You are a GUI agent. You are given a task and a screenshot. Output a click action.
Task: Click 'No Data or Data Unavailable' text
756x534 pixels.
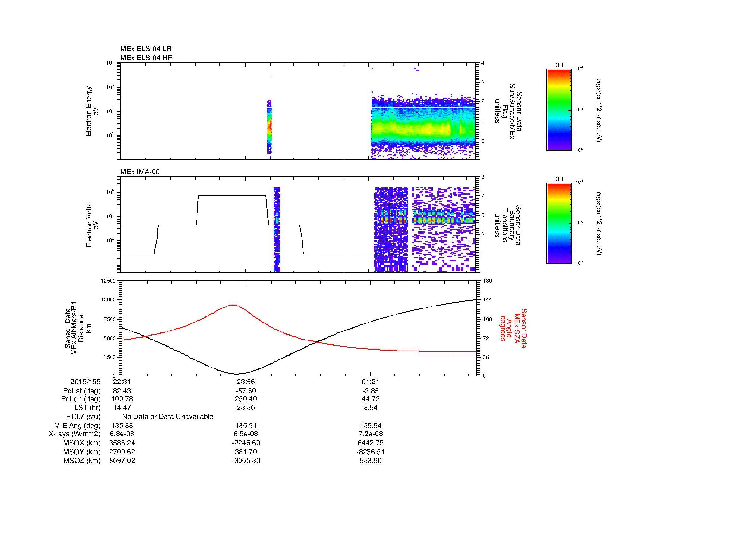[168, 416]
